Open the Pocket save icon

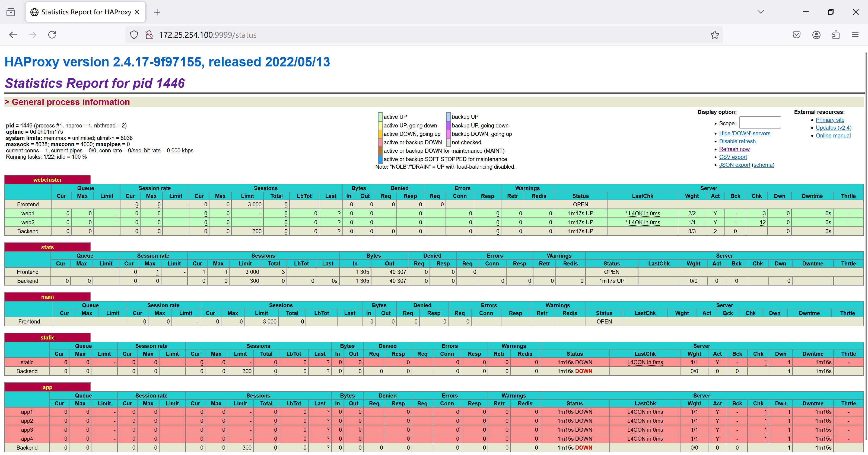point(796,35)
